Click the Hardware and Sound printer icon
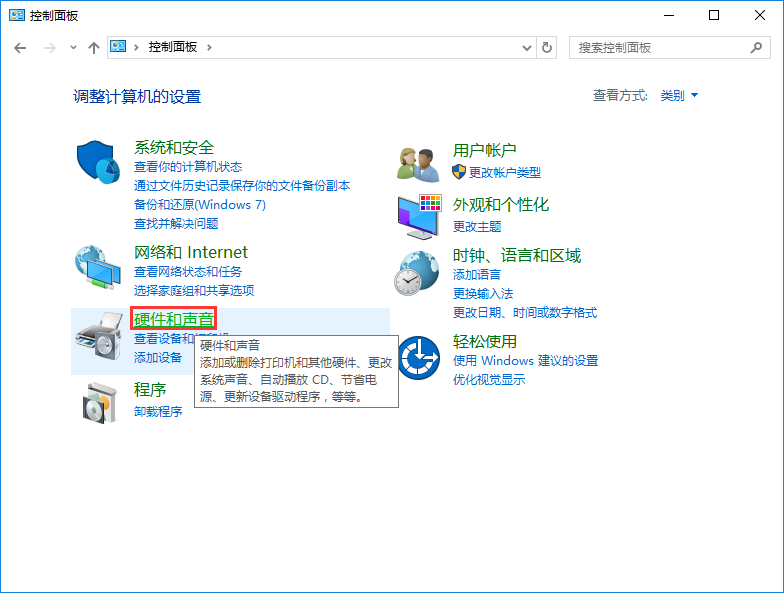 point(98,340)
